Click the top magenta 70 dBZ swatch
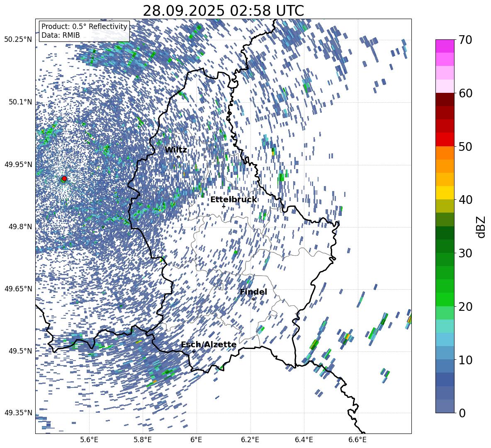 445,46
